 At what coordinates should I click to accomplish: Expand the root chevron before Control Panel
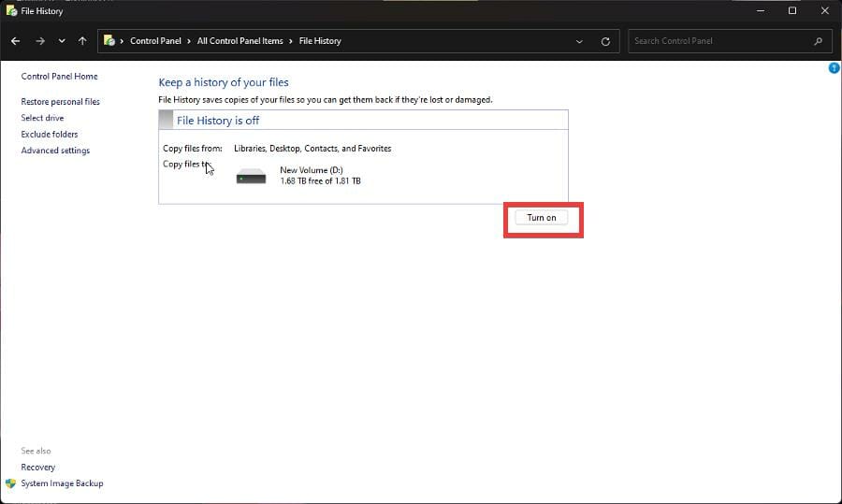point(122,41)
